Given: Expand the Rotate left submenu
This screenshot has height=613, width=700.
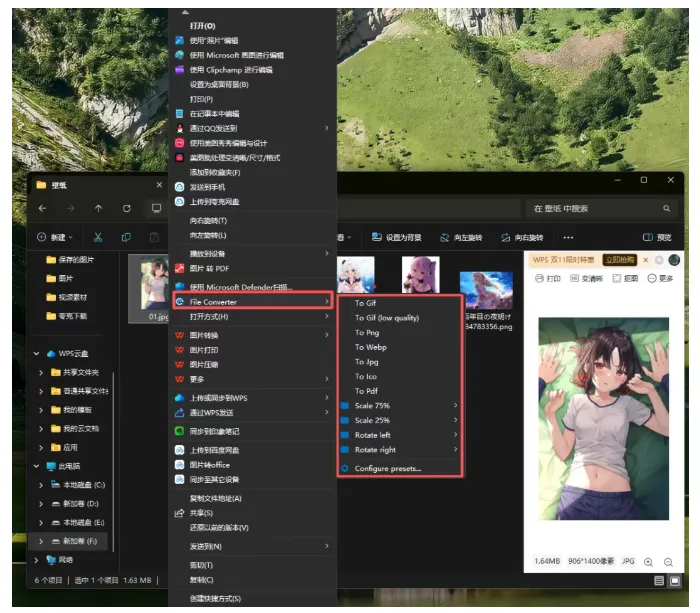Looking at the screenshot, I should (x=400, y=435).
